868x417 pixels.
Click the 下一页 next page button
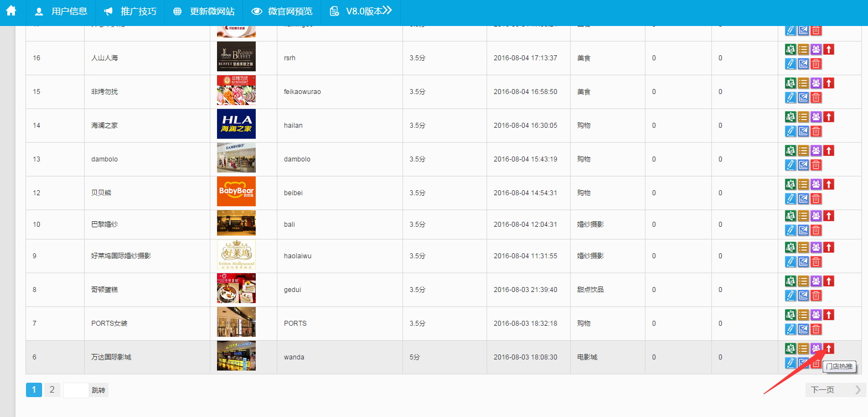pyautogui.click(x=835, y=390)
